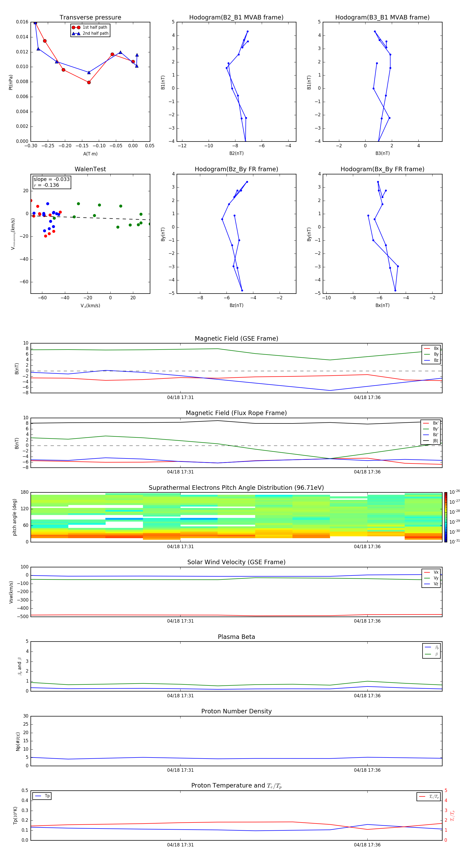The width and height of the screenshot is (473, 868).
Task: Click the Suprathermal Electrons Pitch Angle Distribution title
Action: click(236, 488)
